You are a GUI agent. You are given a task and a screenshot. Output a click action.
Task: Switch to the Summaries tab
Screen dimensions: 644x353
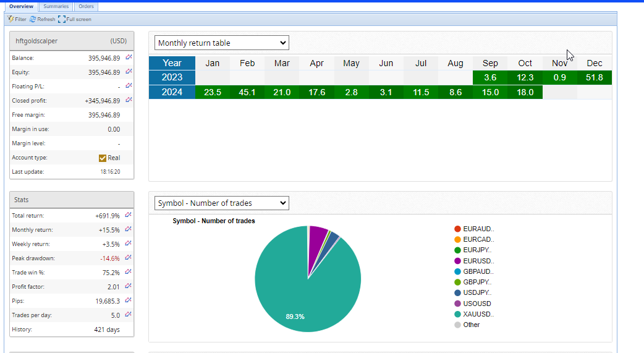pyautogui.click(x=56, y=6)
